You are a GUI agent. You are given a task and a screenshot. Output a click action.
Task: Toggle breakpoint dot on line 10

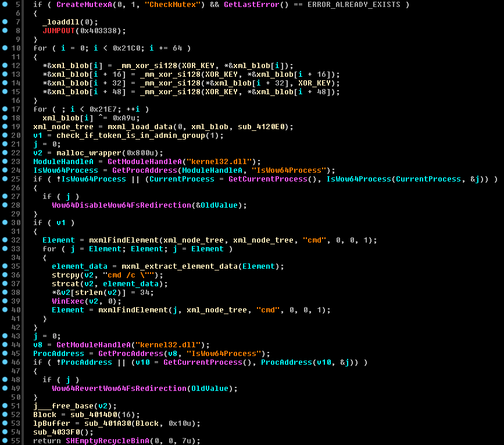click(x=5, y=48)
